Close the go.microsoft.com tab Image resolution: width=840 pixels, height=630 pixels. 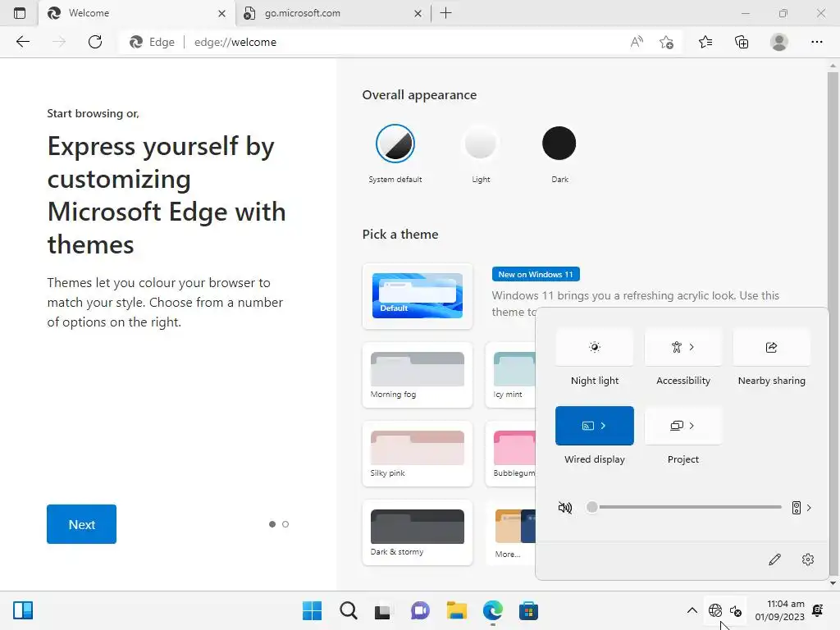point(418,13)
